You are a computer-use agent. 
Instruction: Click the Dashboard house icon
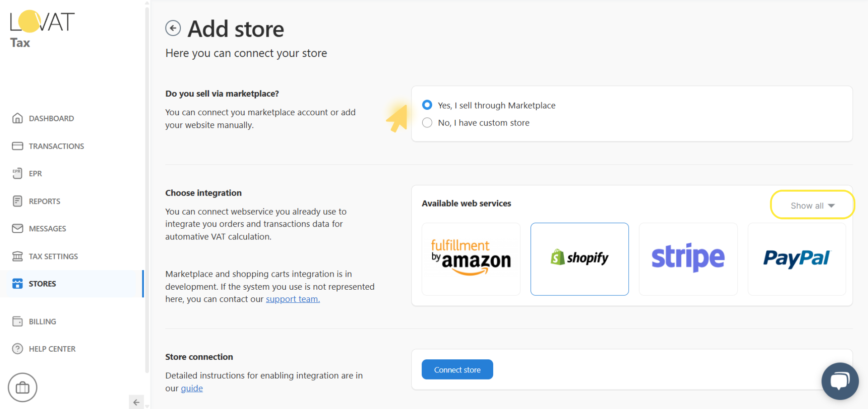[x=17, y=118]
